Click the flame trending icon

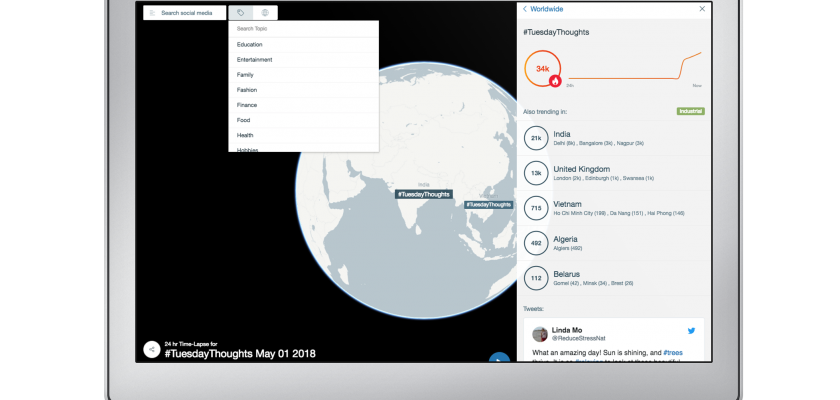pyautogui.click(x=555, y=81)
